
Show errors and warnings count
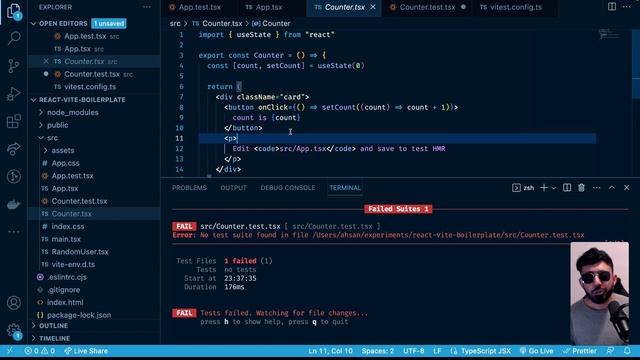(x=39, y=351)
